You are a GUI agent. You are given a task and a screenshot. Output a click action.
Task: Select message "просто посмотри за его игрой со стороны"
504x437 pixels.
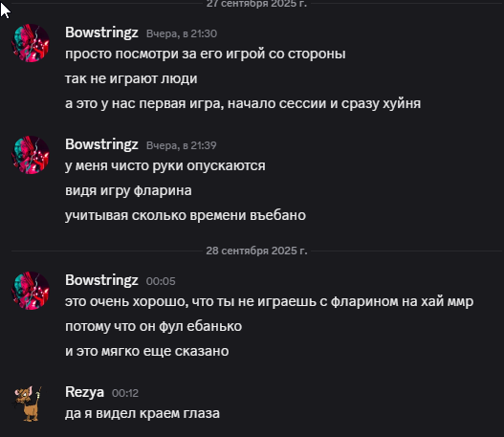206,54
